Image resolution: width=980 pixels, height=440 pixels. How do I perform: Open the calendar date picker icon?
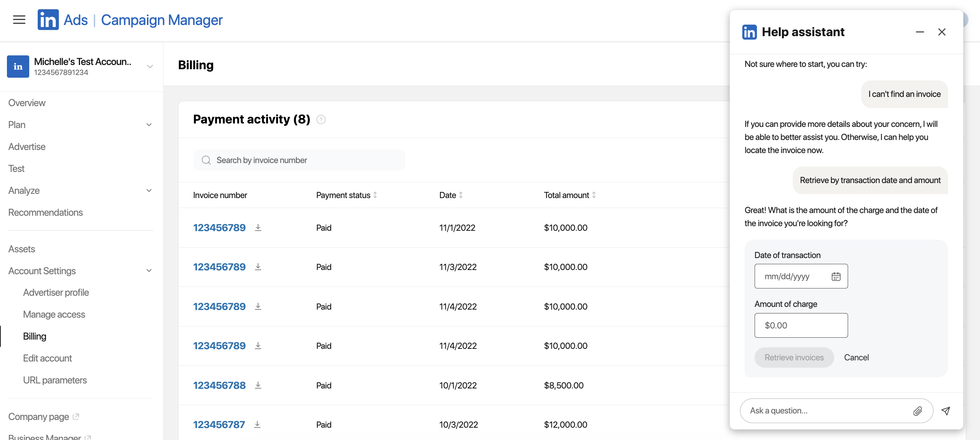pos(836,277)
